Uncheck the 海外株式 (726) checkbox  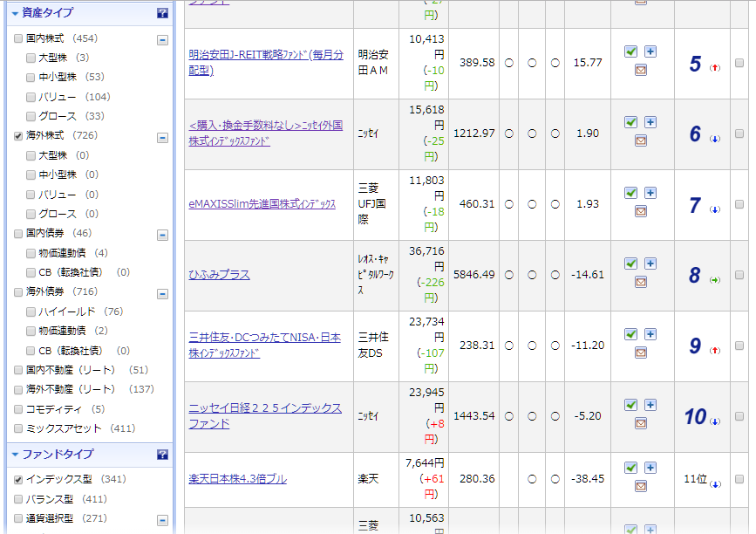coord(18,136)
